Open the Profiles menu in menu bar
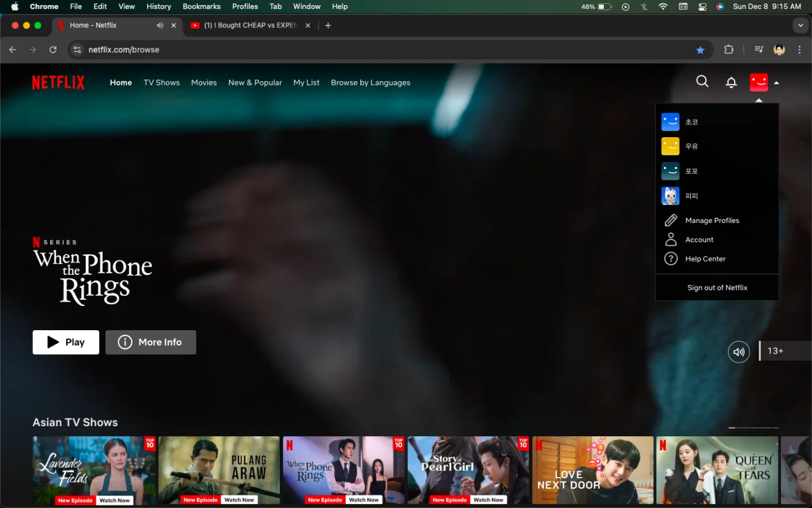 [245, 6]
